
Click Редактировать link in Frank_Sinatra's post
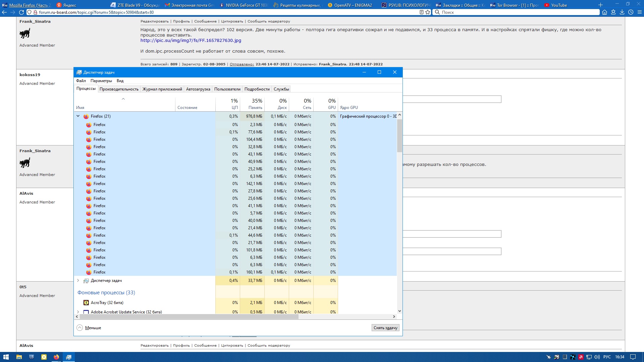154,21
